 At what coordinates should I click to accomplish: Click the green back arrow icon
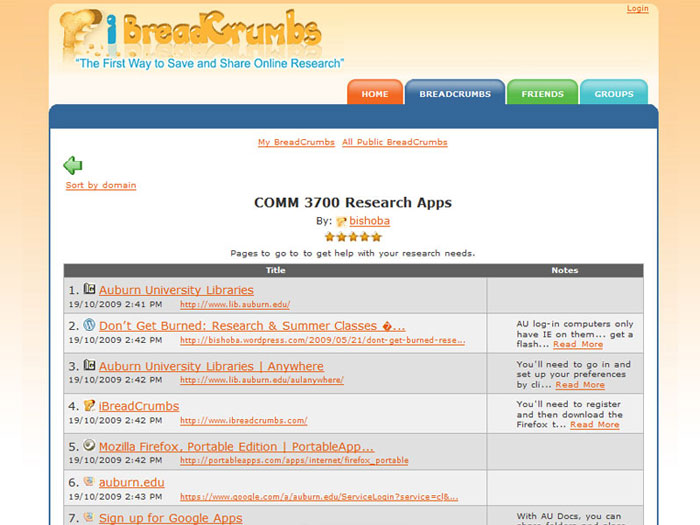tap(73, 165)
